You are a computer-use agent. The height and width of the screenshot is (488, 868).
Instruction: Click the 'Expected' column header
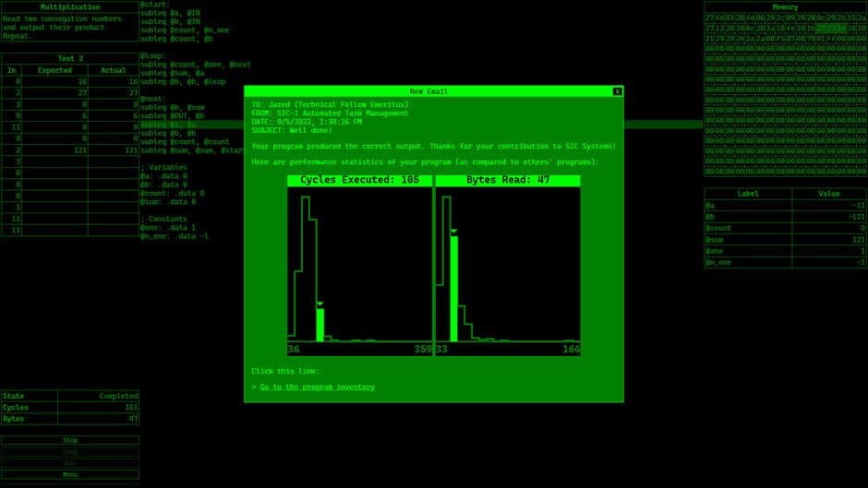pos(54,70)
